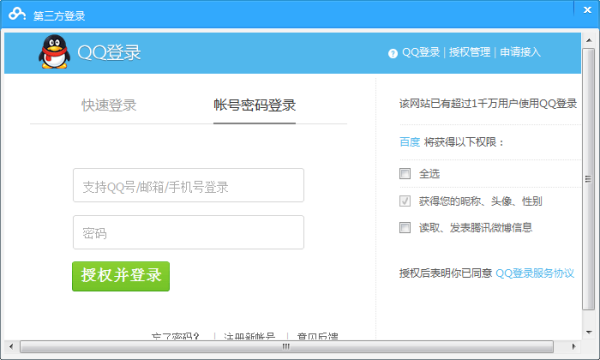Click the horizontal scrollbar thumb
This screenshot has height=360, width=600.
[x=287, y=347]
